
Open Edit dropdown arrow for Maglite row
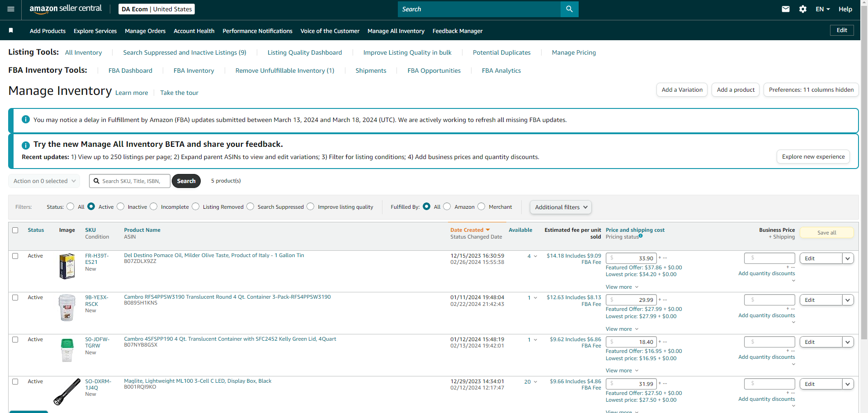(848, 384)
